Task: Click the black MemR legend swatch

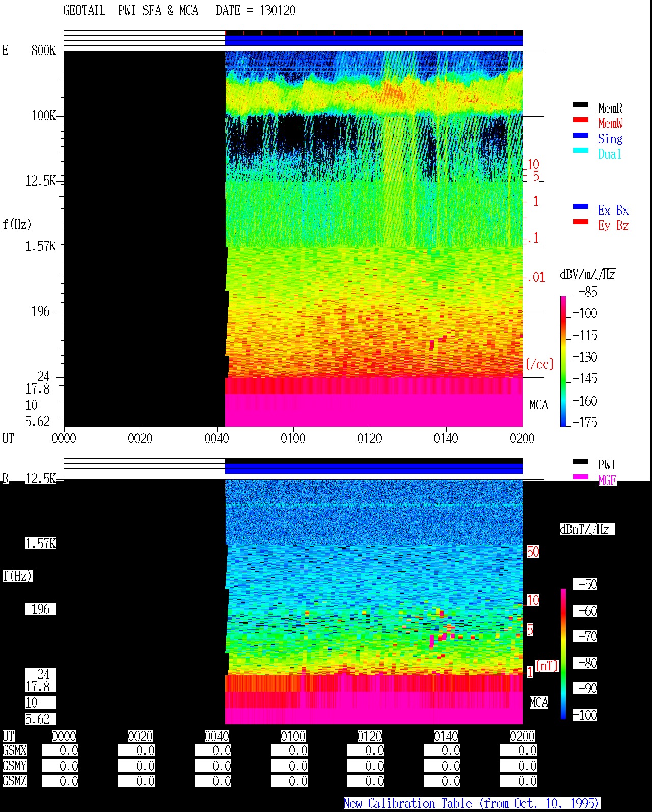Action: pos(581,104)
